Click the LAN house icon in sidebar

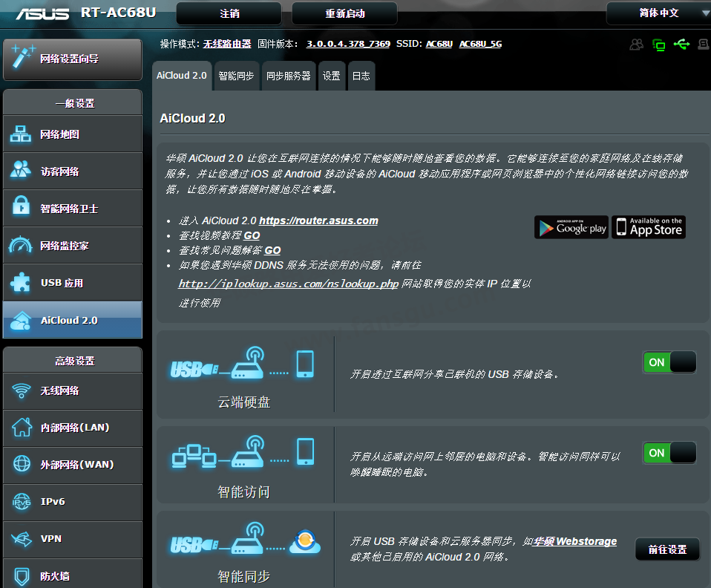click(x=22, y=428)
